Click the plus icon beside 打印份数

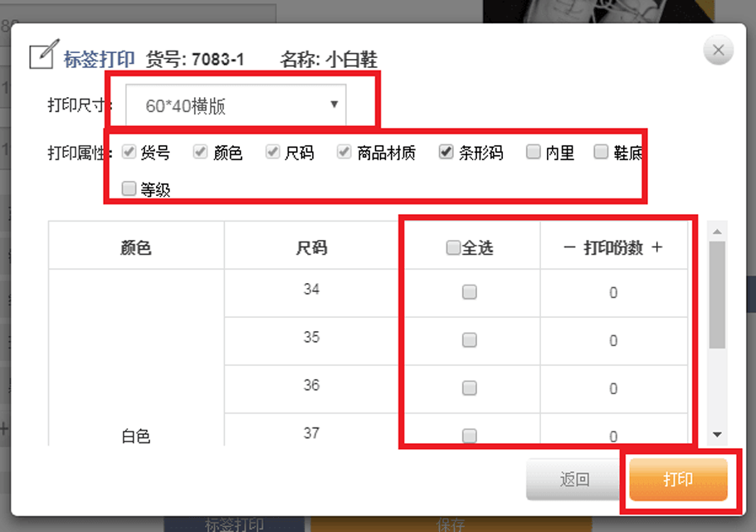click(657, 248)
